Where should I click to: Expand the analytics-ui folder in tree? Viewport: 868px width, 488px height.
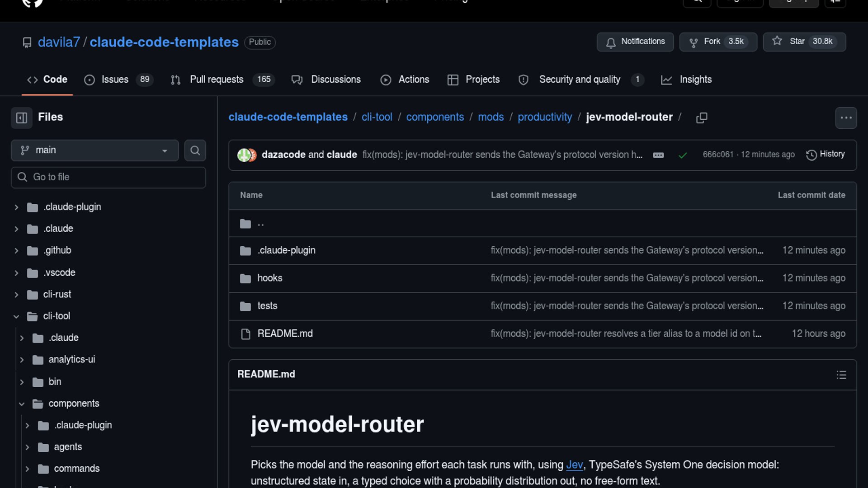(x=22, y=360)
